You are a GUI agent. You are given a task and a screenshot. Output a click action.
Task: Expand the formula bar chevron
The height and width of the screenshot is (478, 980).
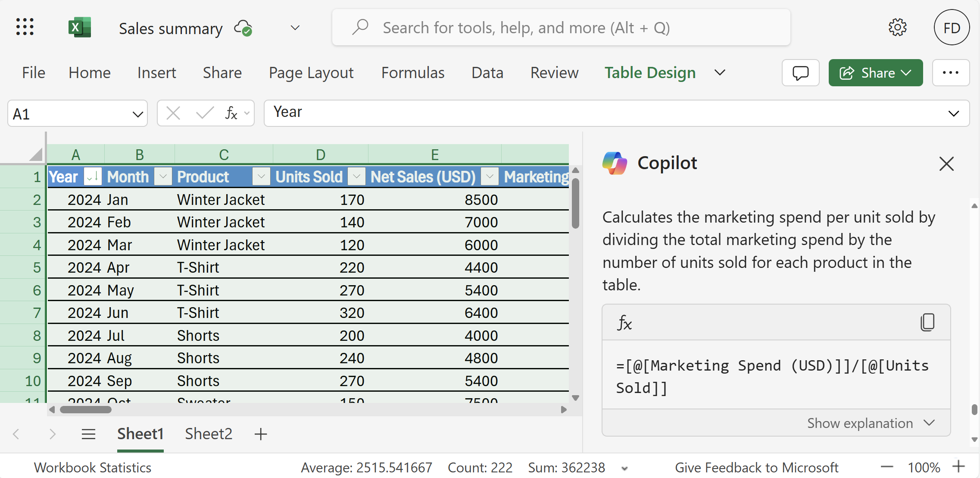click(954, 114)
